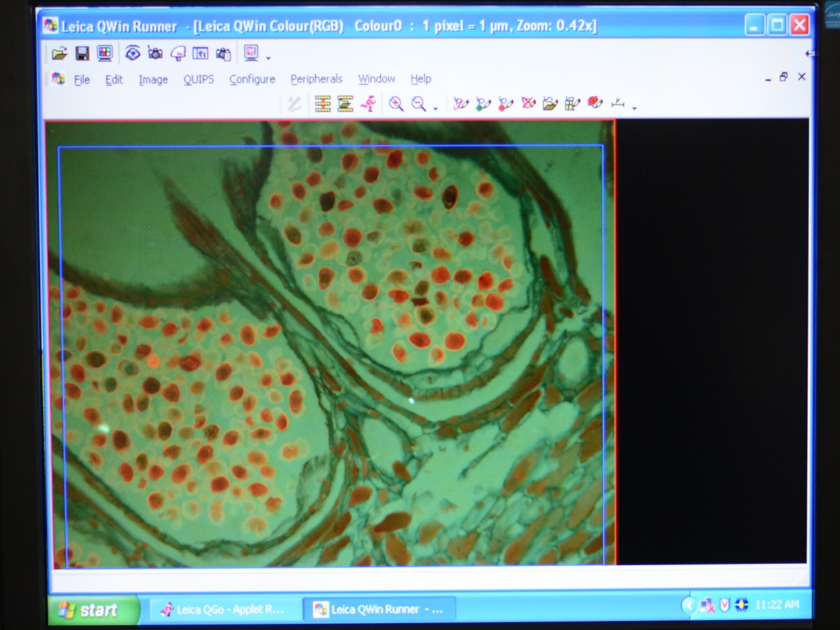Open the Help menu
Screen dimensions: 840x630
(421, 79)
